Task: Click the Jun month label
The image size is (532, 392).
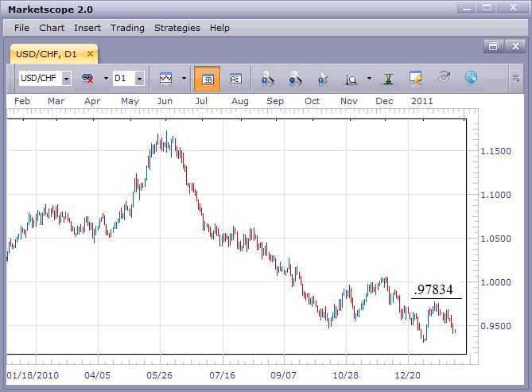Action: [x=165, y=101]
